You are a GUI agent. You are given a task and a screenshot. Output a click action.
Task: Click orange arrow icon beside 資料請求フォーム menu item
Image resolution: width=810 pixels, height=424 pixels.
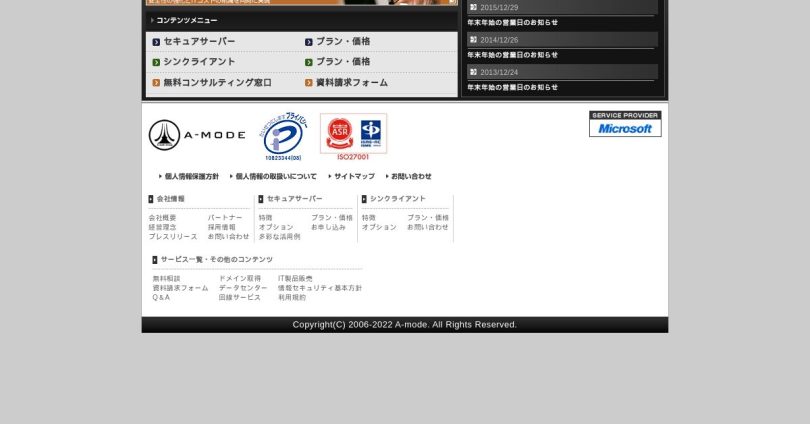point(308,83)
